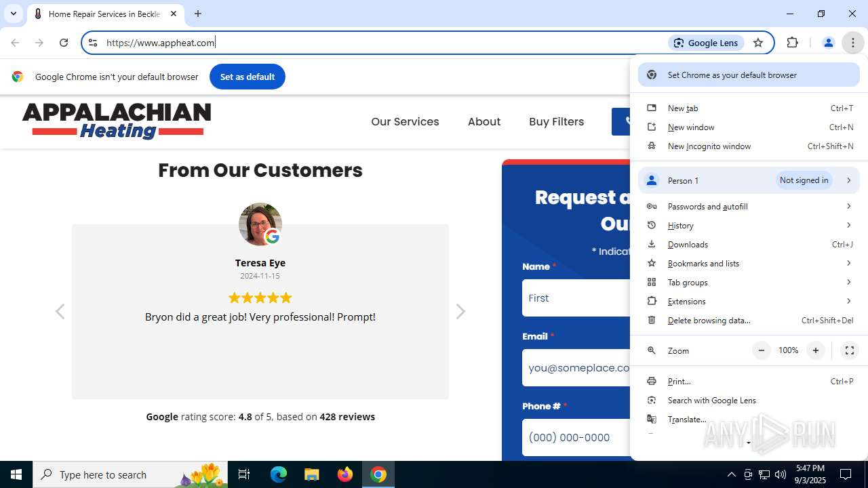Click Teresa Eye reviewer photo
The width and height of the screenshot is (868, 488).
click(260, 224)
